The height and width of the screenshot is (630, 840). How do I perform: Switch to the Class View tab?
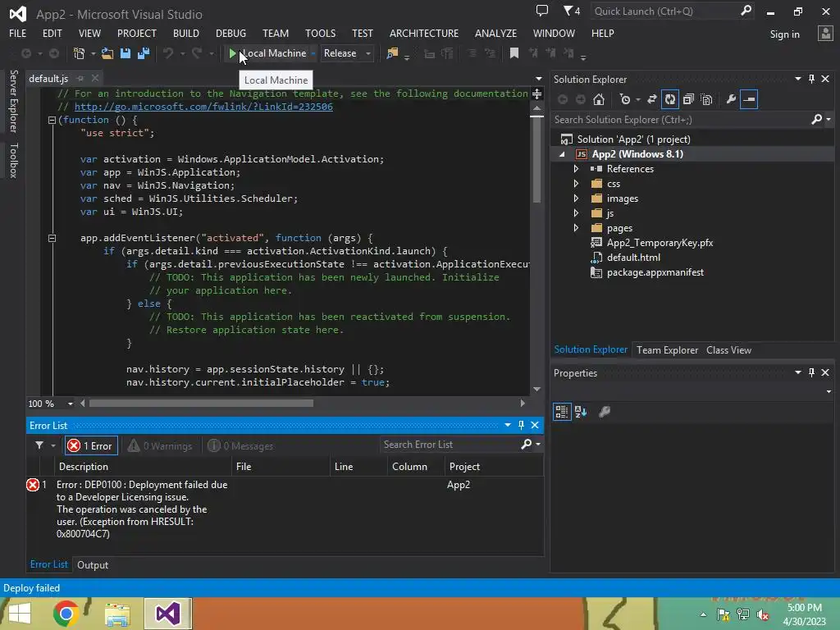point(728,349)
